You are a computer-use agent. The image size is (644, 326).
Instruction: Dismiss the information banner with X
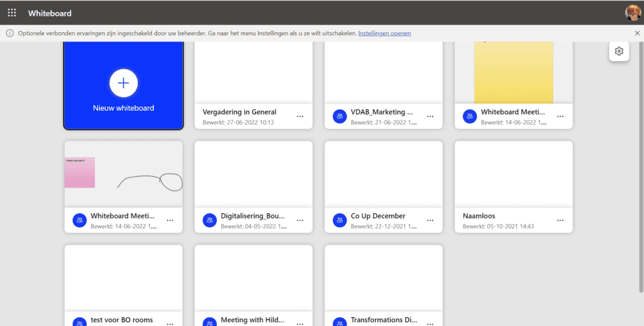(x=637, y=33)
